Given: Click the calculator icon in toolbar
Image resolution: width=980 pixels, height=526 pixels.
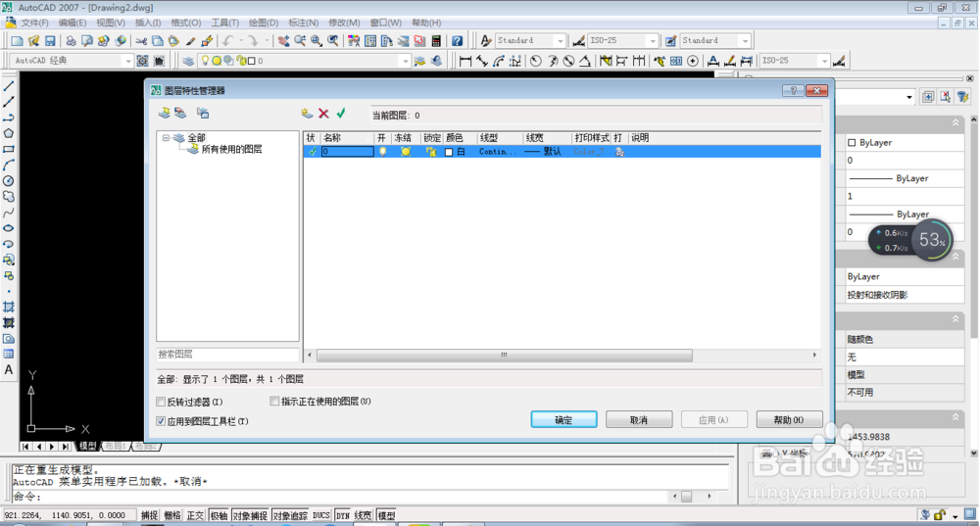Looking at the screenshot, I should click(x=436, y=40).
